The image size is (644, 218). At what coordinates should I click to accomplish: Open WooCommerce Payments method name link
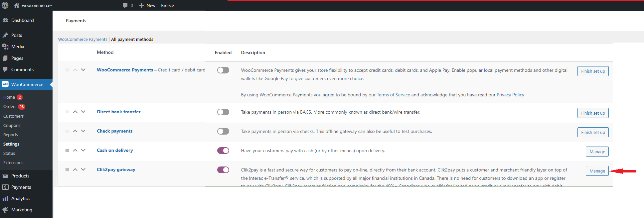(x=125, y=70)
